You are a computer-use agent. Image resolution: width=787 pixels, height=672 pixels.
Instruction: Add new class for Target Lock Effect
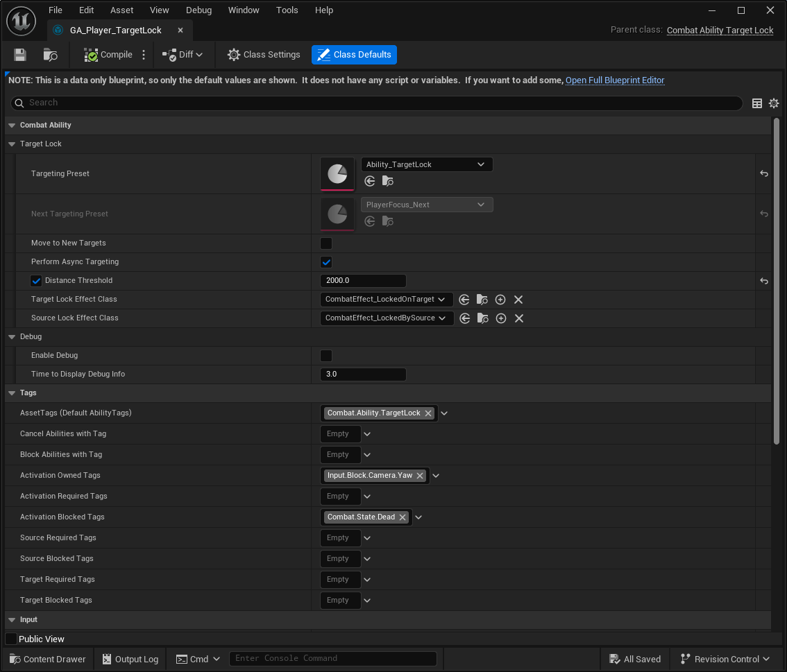point(500,300)
